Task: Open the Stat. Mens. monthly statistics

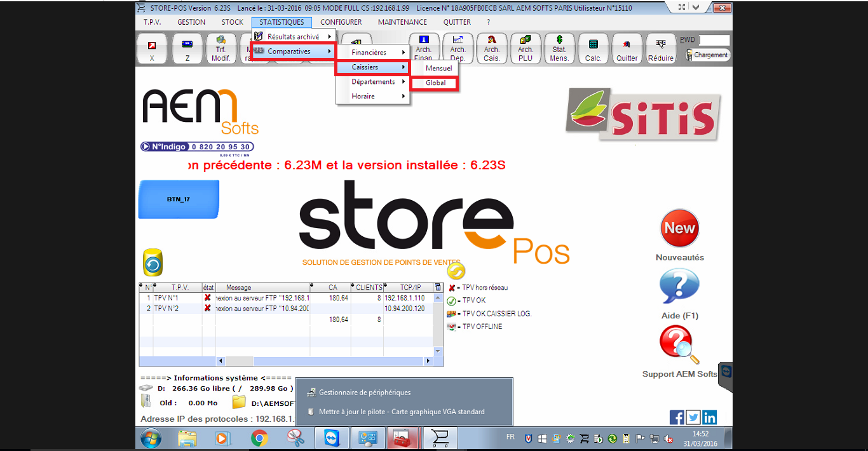Action: click(559, 49)
